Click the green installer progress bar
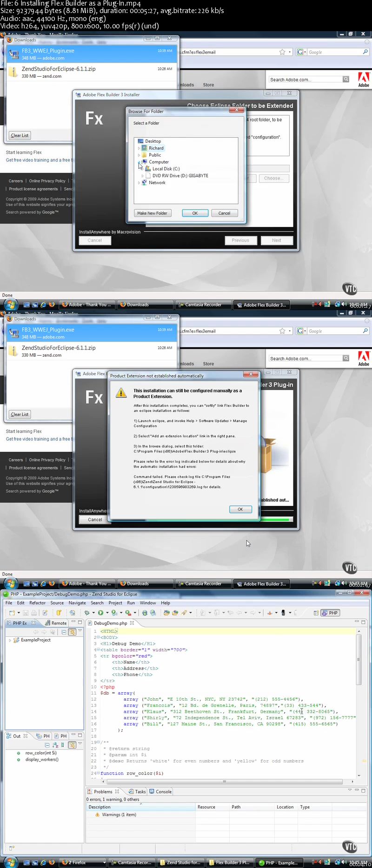Image resolution: width=372 pixels, height=868 pixels. point(276,519)
